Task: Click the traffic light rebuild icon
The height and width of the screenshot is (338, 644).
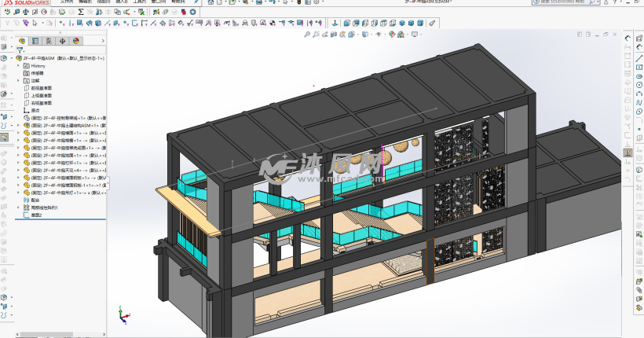Action: tap(299, 2)
